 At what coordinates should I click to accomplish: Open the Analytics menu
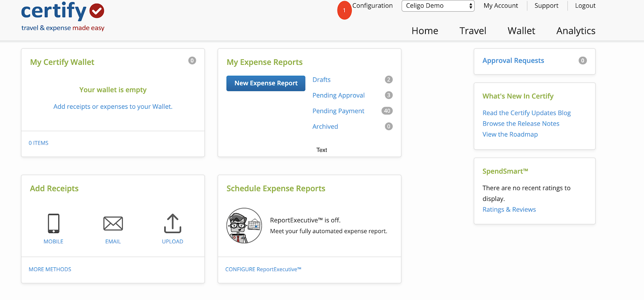(576, 31)
